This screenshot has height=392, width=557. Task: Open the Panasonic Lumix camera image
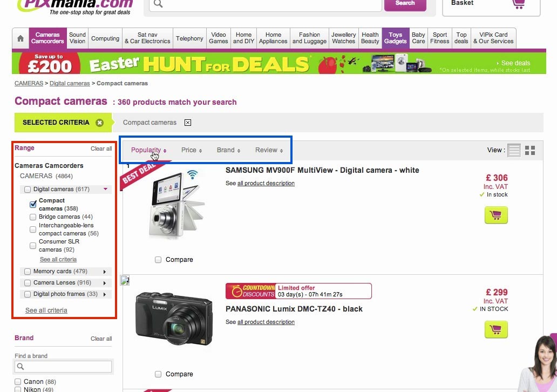point(174,319)
